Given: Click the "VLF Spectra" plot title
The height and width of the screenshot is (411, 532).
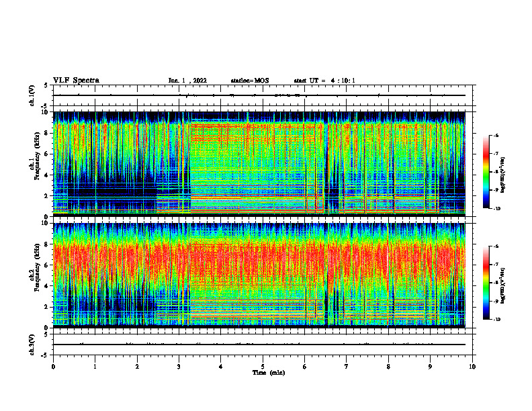Looking at the screenshot, I should (76, 81).
